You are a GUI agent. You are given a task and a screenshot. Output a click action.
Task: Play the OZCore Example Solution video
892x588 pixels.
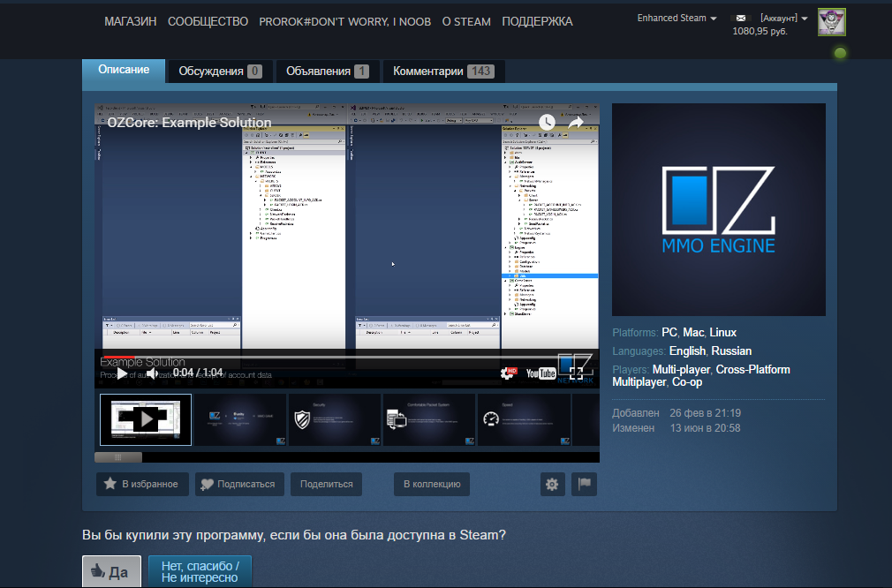coord(121,373)
